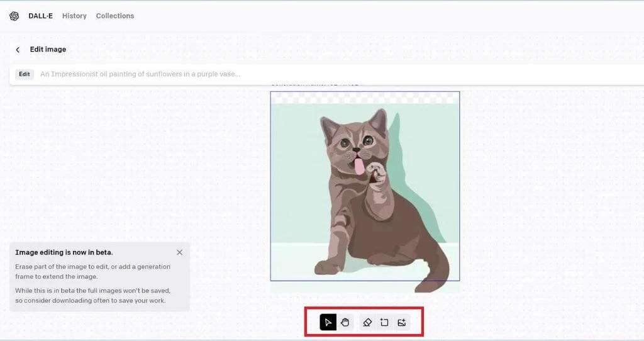Click "Image editing is now in beta." text
The height and width of the screenshot is (341, 644).
tap(64, 252)
